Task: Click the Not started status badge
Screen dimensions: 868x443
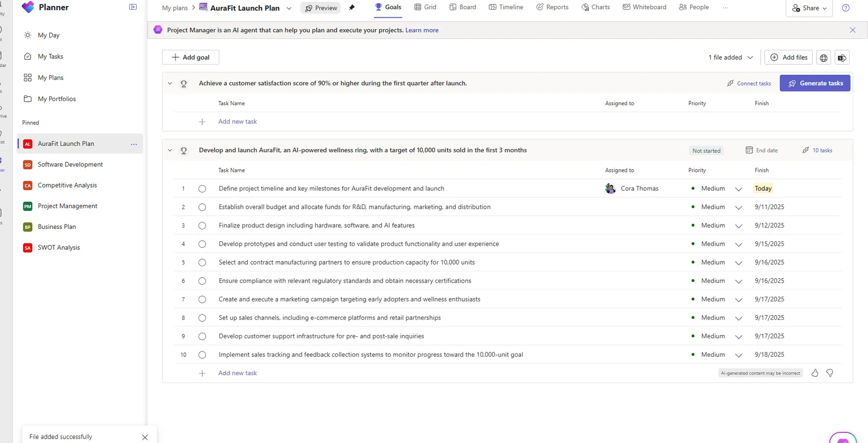Action: (706, 151)
